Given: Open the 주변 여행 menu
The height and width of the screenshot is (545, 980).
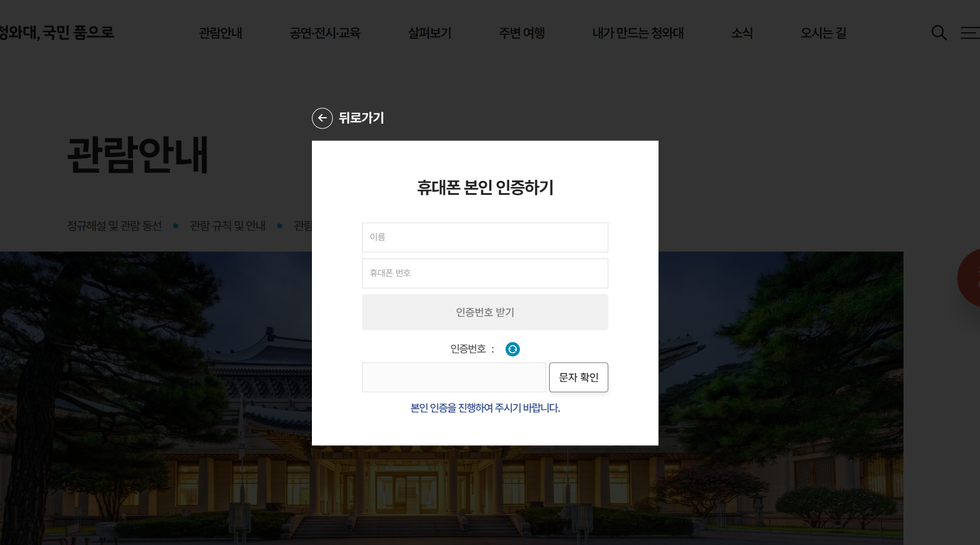Looking at the screenshot, I should coord(522,33).
